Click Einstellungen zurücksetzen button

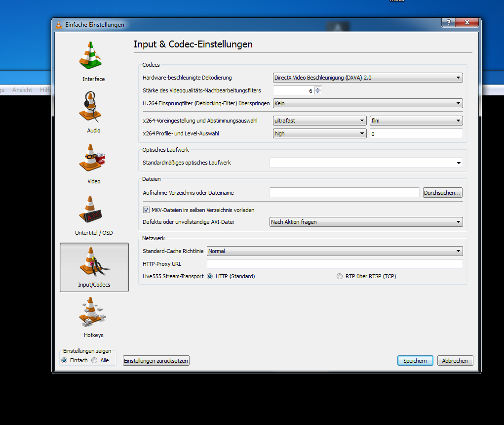click(156, 361)
